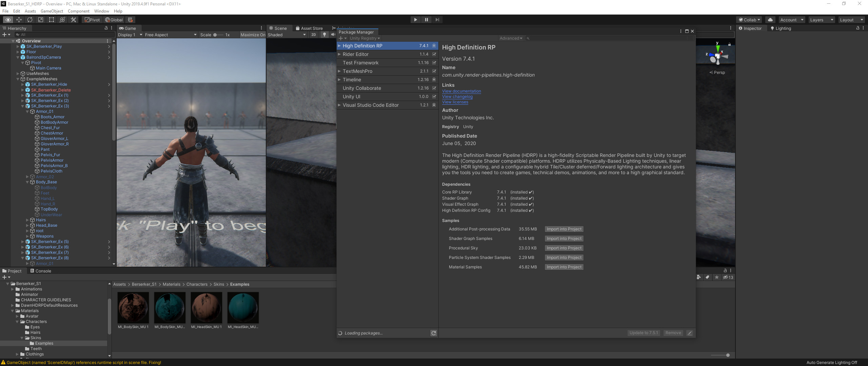Click the Step frame button
Image resolution: width=868 pixels, height=366 pixels.
(x=437, y=20)
